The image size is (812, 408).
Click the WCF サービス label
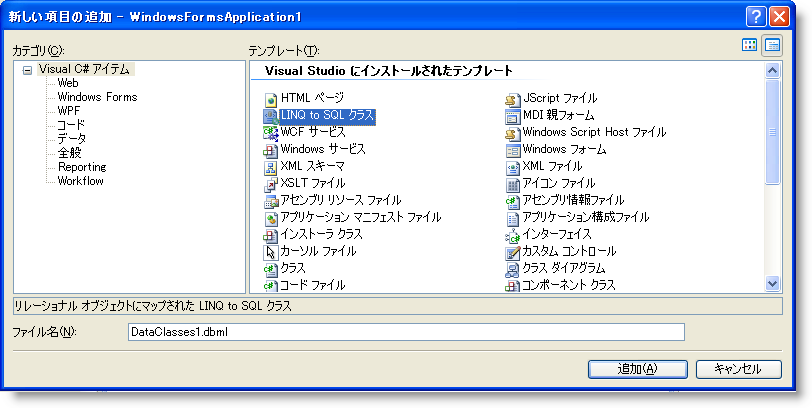[313, 133]
